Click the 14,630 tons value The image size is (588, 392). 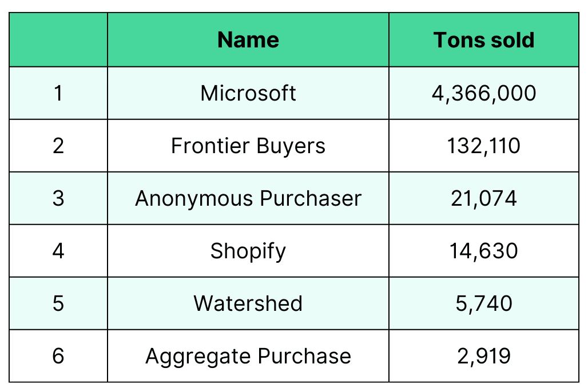pyautogui.click(x=484, y=251)
